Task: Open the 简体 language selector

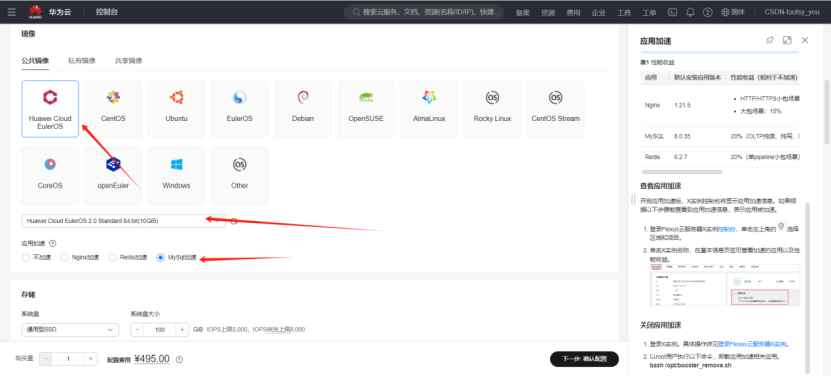Action: point(733,12)
